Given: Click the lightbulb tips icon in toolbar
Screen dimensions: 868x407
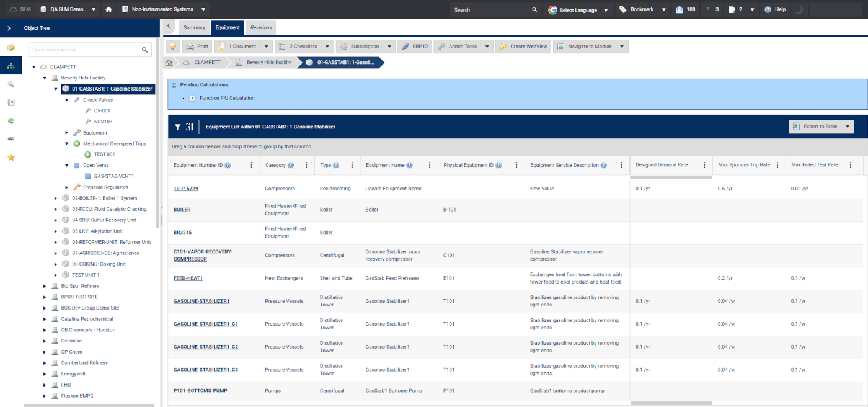Looking at the screenshot, I should (173, 47).
